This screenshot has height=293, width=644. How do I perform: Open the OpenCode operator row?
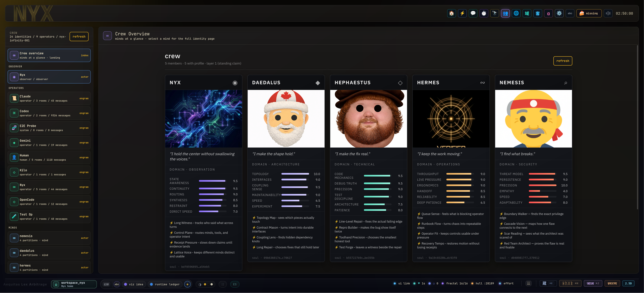pos(49,202)
